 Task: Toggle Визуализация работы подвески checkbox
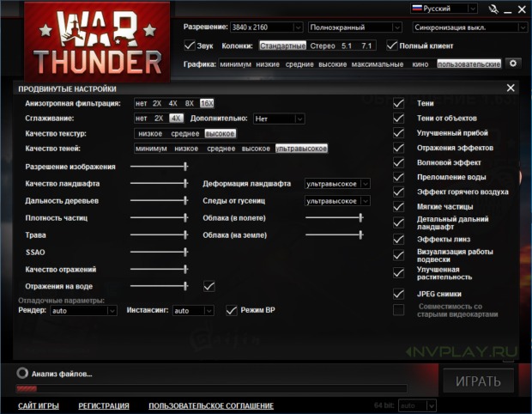coord(398,255)
